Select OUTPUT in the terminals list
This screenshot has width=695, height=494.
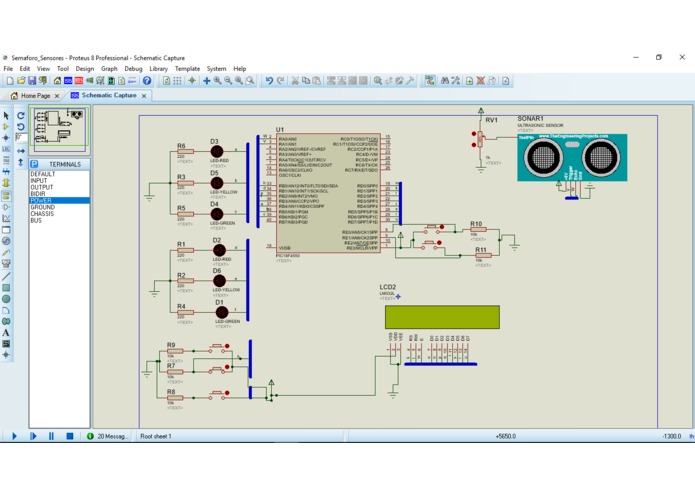click(x=59, y=187)
